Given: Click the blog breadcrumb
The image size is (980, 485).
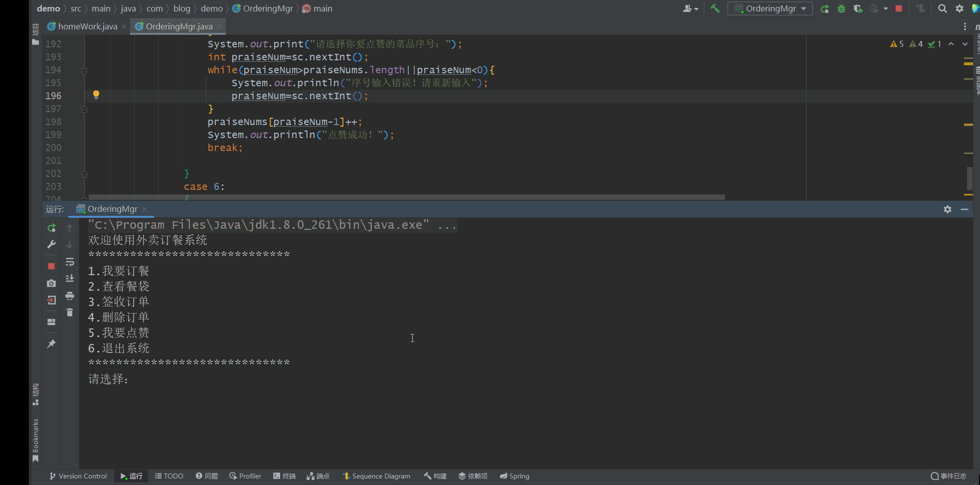Looking at the screenshot, I should [x=182, y=8].
